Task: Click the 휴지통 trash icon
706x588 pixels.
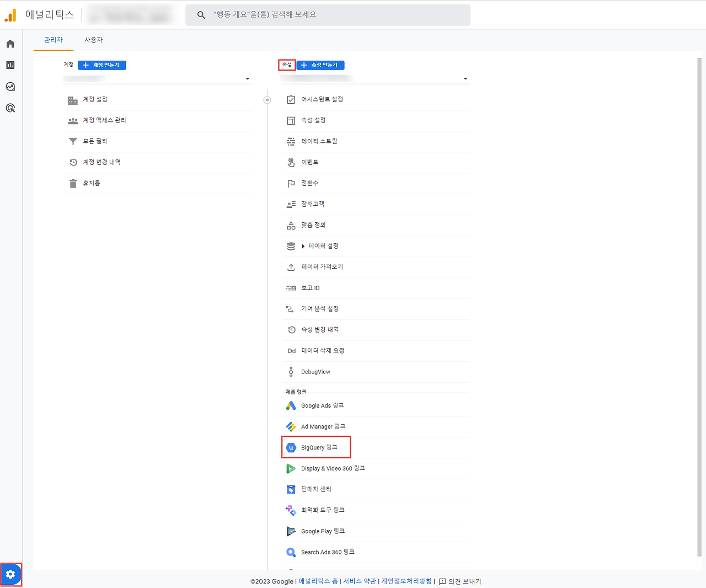Action: [73, 184]
